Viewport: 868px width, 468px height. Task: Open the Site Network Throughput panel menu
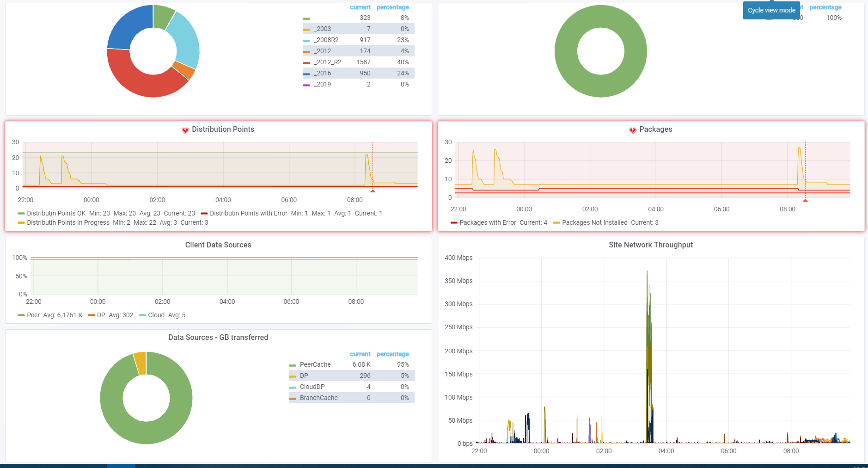651,245
